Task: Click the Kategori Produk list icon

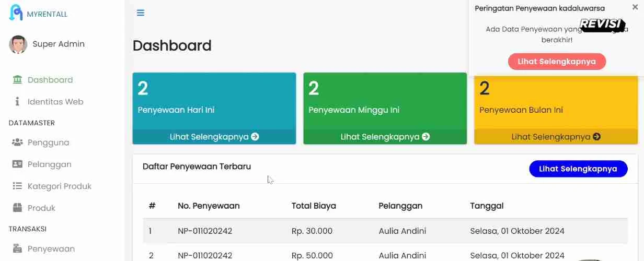Action: point(18,186)
